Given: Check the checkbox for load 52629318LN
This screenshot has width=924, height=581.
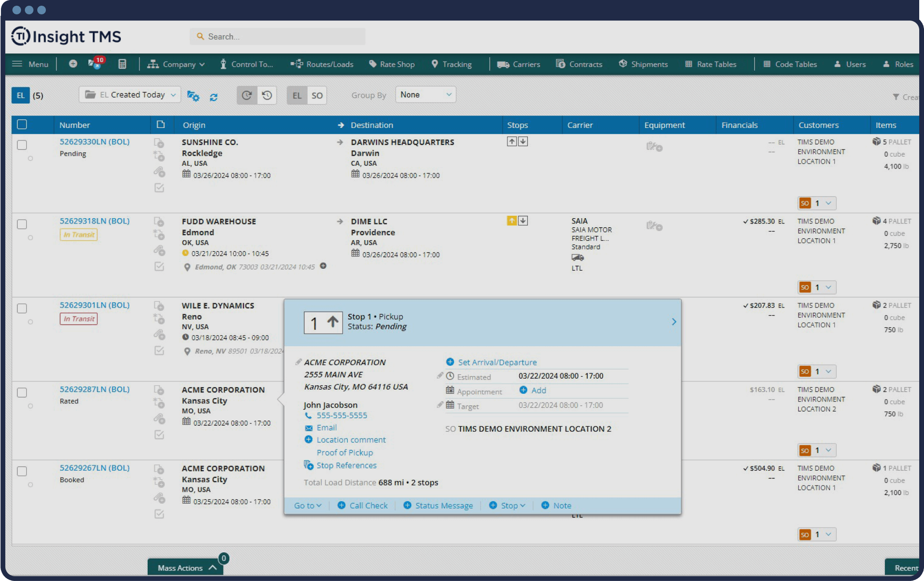Looking at the screenshot, I should point(22,224).
